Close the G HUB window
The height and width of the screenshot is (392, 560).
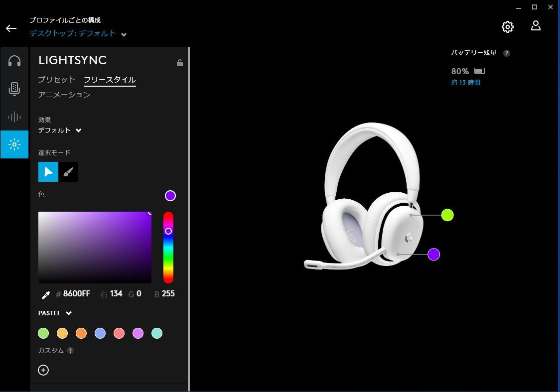[x=551, y=7]
